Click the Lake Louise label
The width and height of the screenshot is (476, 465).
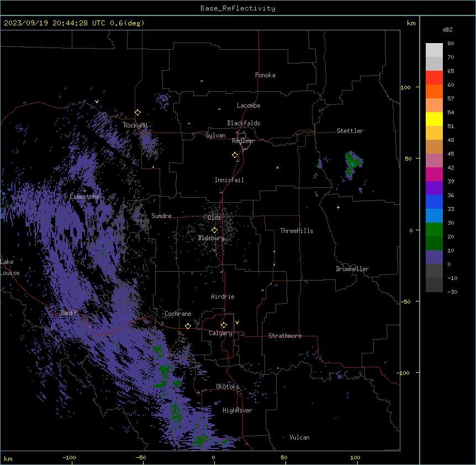point(9,267)
